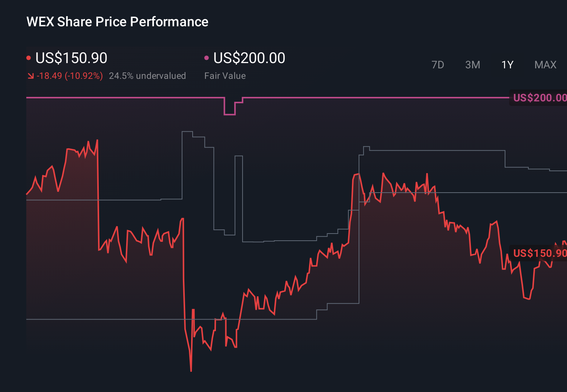Click the WEX Share Price Performance title

[117, 21]
